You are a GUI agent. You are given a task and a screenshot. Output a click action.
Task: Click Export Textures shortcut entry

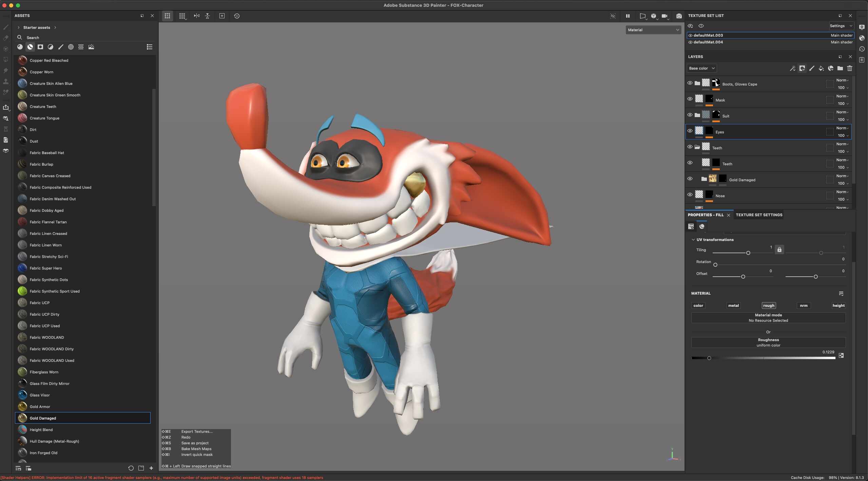(197, 431)
